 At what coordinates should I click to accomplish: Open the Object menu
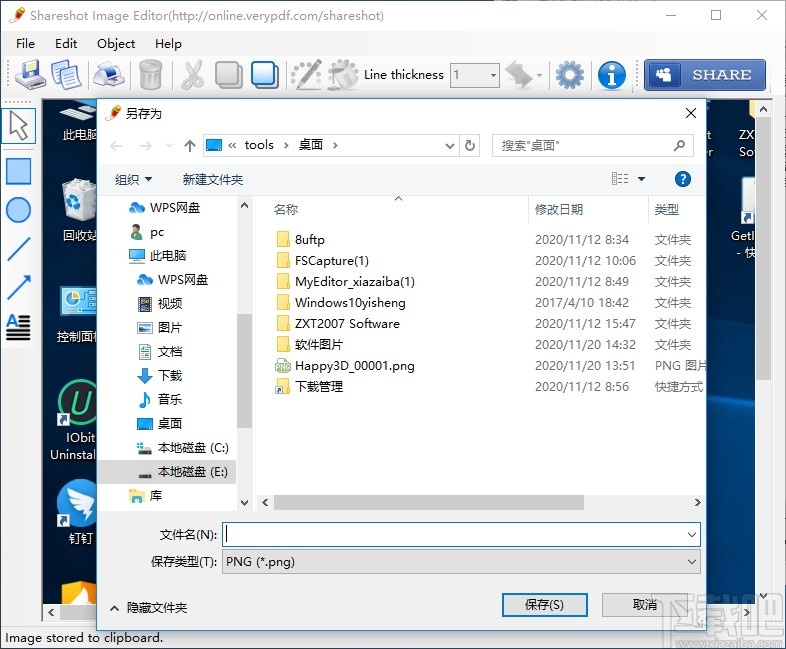tap(116, 44)
